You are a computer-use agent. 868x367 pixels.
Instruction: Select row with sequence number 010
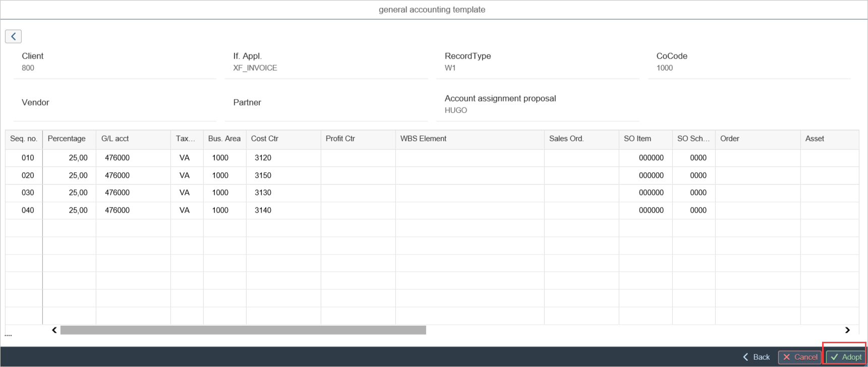[28, 158]
